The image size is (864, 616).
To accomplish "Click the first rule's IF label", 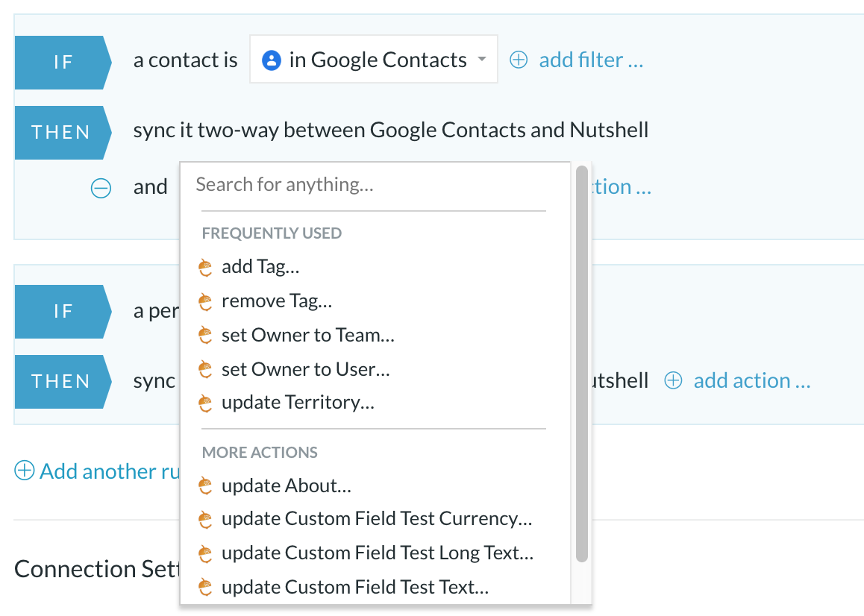I will pyautogui.click(x=63, y=62).
